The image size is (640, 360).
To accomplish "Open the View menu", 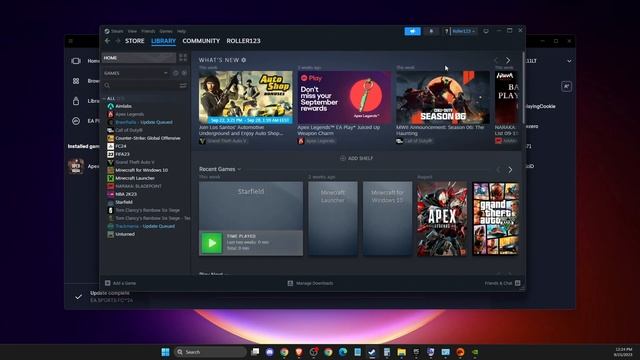I will pos(132,31).
